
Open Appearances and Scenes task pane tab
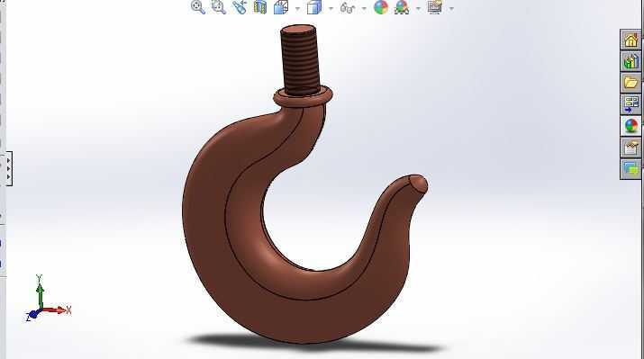click(x=630, y=125)
